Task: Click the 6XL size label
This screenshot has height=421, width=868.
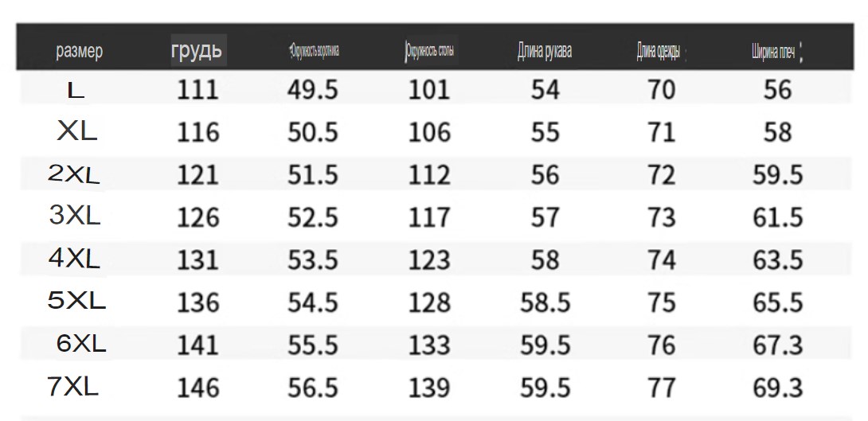Action: pos(80,344)
